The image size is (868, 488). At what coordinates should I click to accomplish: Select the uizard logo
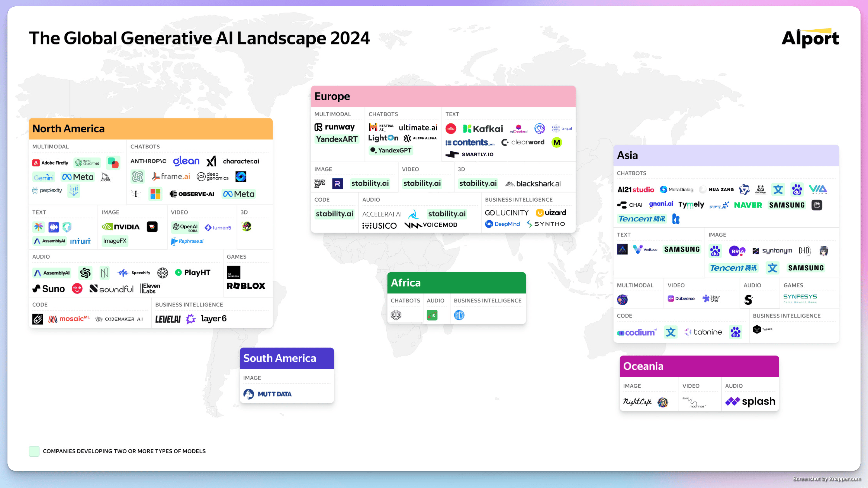(x=551, y=213)
